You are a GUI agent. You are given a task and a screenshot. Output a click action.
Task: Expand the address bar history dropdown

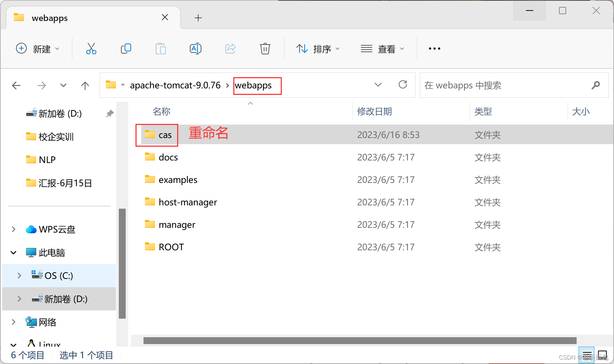(x=378, y=85)
